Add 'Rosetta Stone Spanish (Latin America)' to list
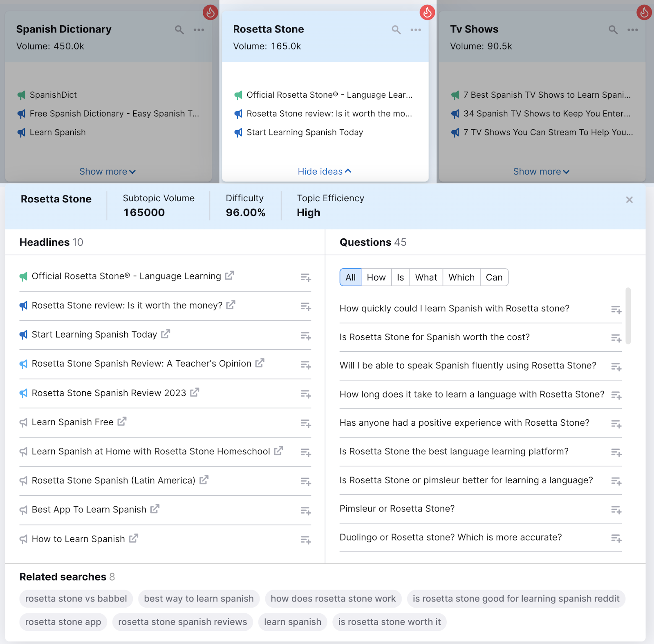The image size is (654, 644). coord(306,482)
